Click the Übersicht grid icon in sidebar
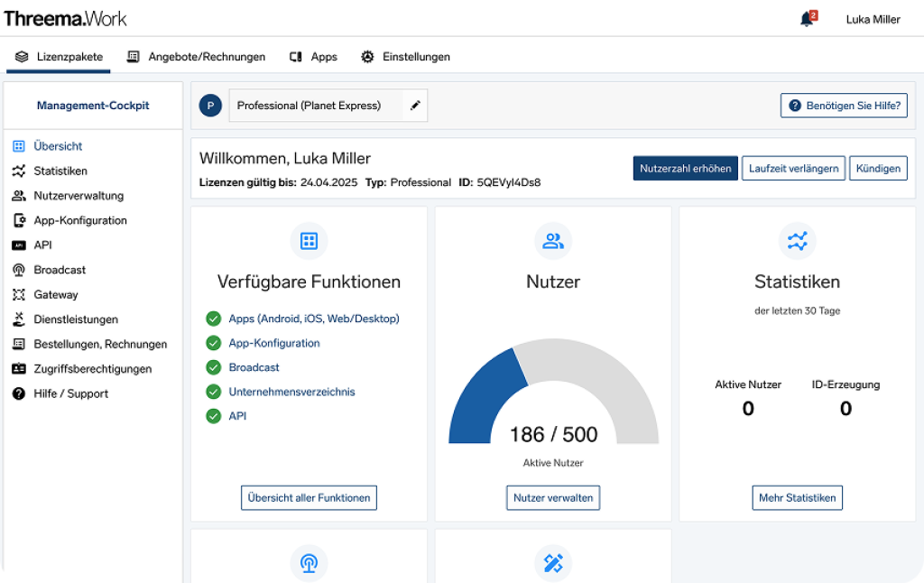Viewport: 924px width, 583px height. pos(19,146)
